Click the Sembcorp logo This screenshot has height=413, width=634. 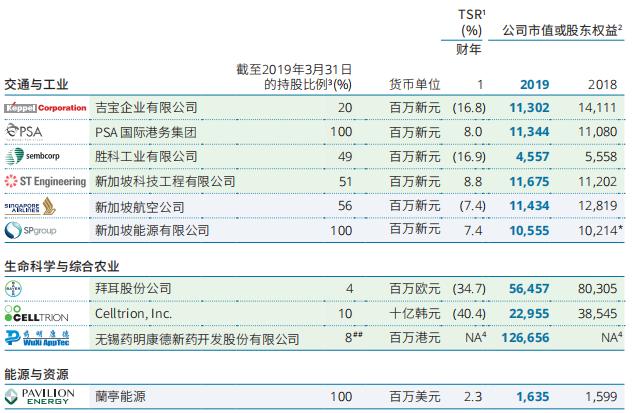tap(32, 156)
